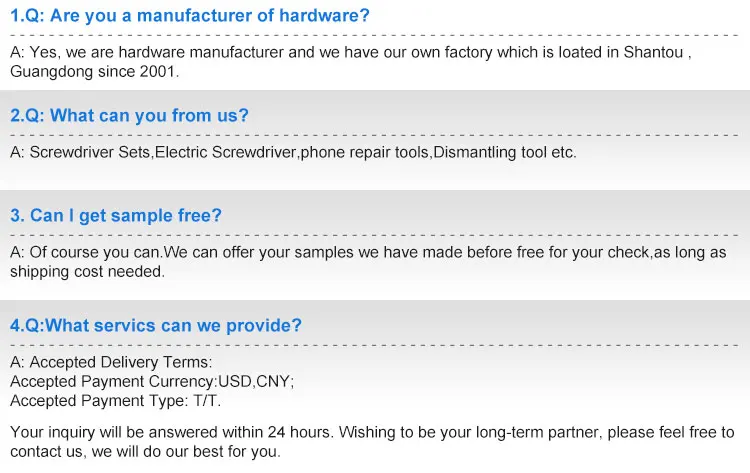Click the 'contact us, we will do our best' line
The height and width of the screenshot is (473, 750).
(x=146, y=452)
